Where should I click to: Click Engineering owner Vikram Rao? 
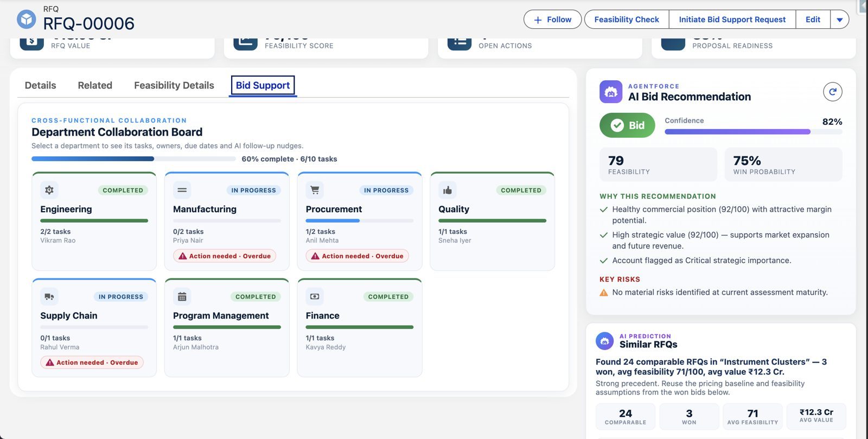pos(58,240)
